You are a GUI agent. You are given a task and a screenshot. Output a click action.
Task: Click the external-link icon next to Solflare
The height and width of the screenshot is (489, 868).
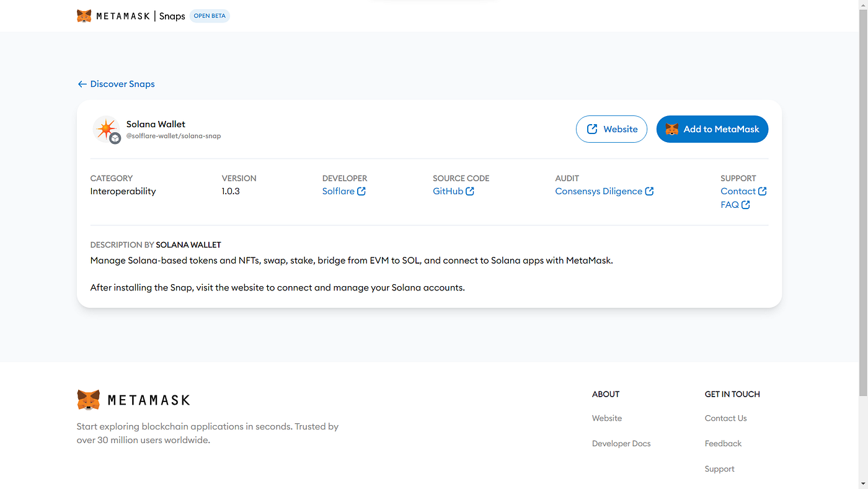(x=361, y=191)
